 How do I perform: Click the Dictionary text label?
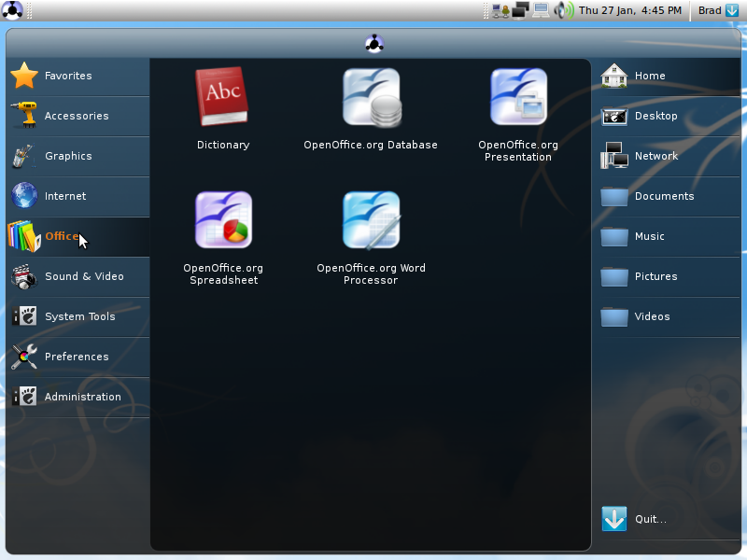click(x=223, y=145)
